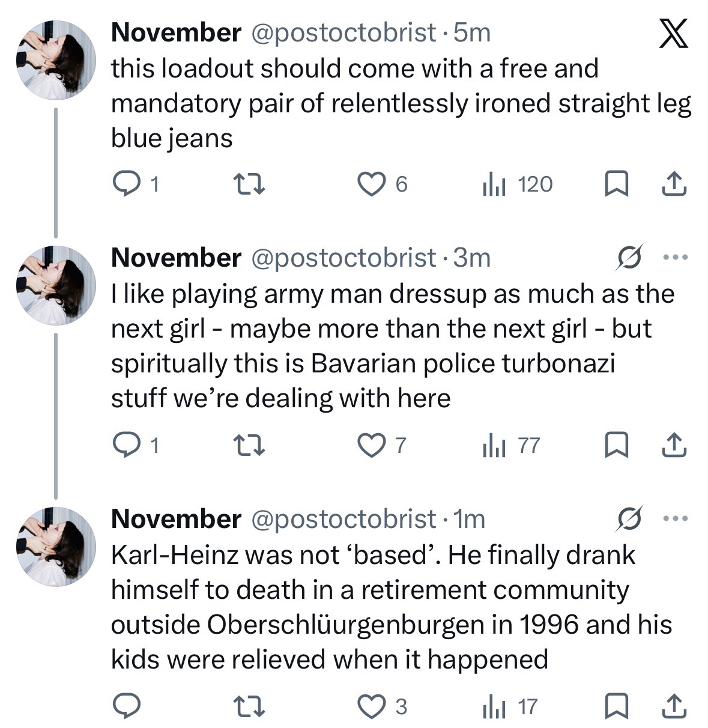Open more options on Karl-Heinz tweet
Screen dimensions: 708x728
[x=674, y=519]
